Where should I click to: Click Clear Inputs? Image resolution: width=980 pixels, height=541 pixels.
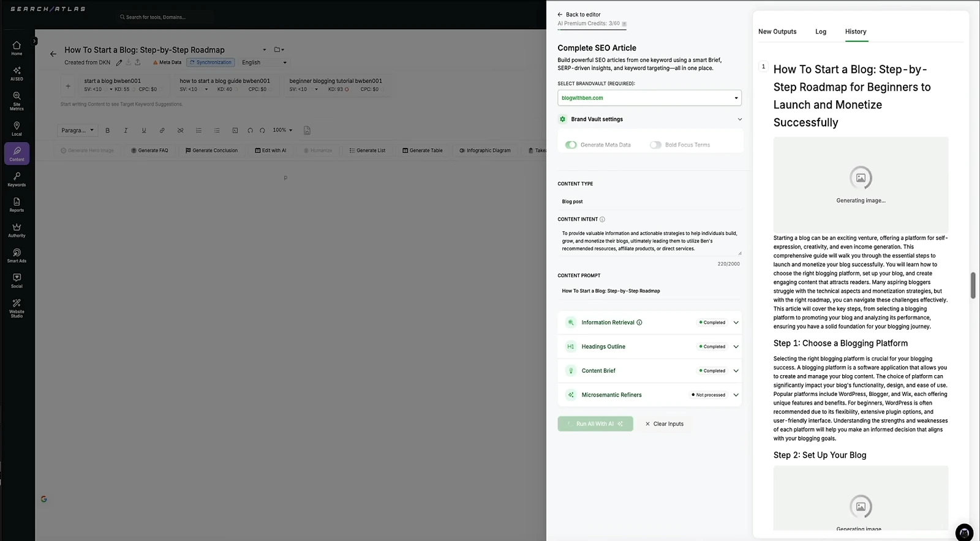tap(664, 423)
